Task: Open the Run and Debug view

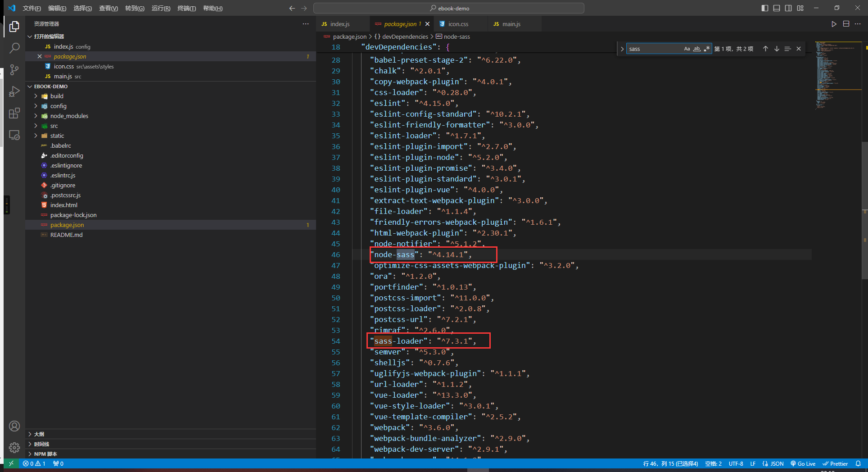Action: pyautogui.click(x=14, y=91)
